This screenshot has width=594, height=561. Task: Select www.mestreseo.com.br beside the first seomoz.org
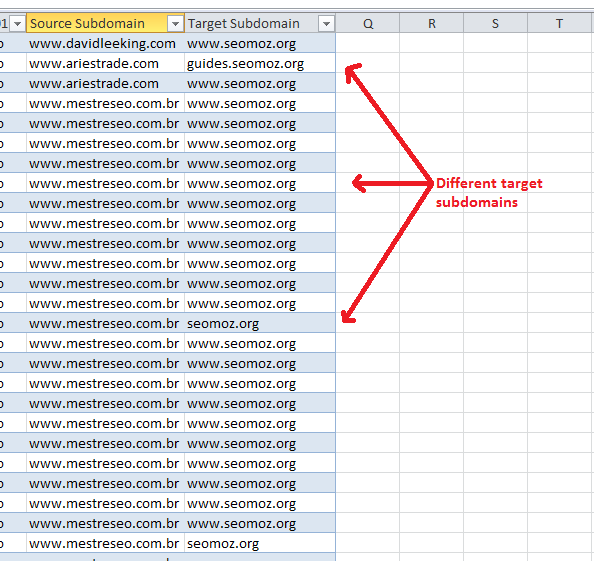[x=105, y=323]
